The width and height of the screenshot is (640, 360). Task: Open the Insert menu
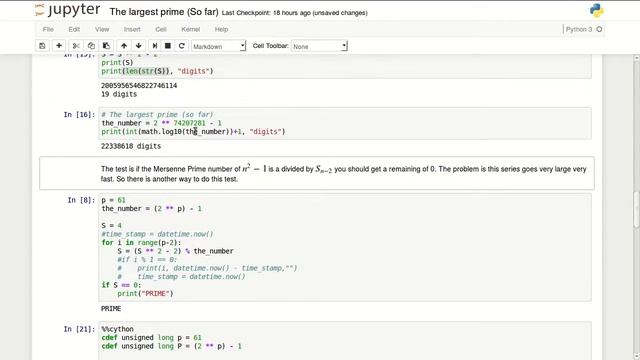[132, 29]
